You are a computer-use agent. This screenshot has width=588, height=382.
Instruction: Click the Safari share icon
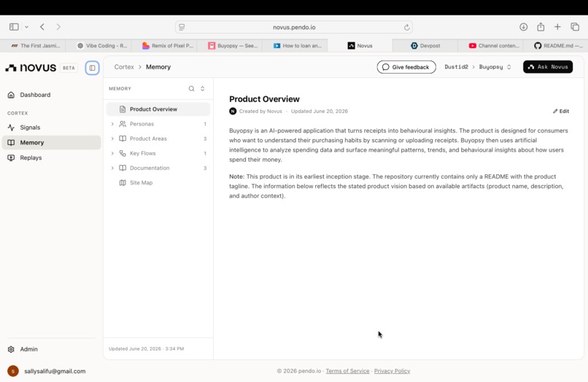[x=541, y=27]
